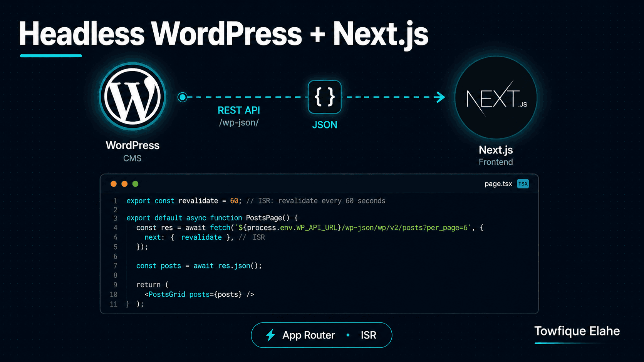
Task: Click the /wp-json/ path text
Action: [x=239, y=123]
